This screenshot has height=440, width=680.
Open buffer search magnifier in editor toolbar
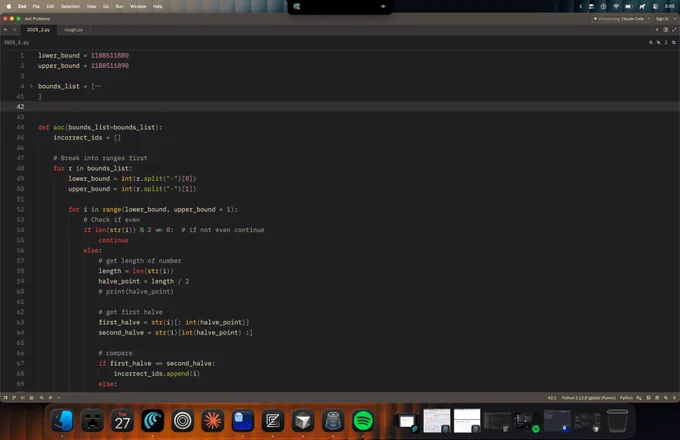651,42
